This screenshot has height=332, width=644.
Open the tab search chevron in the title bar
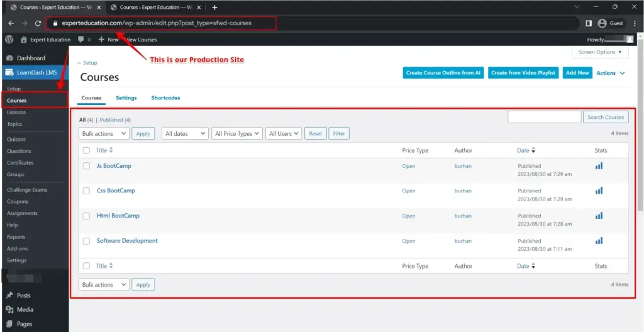[x=577, y=6]
